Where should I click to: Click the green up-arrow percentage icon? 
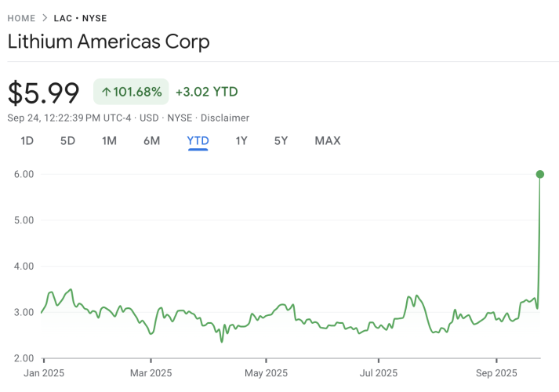[106, 93]
